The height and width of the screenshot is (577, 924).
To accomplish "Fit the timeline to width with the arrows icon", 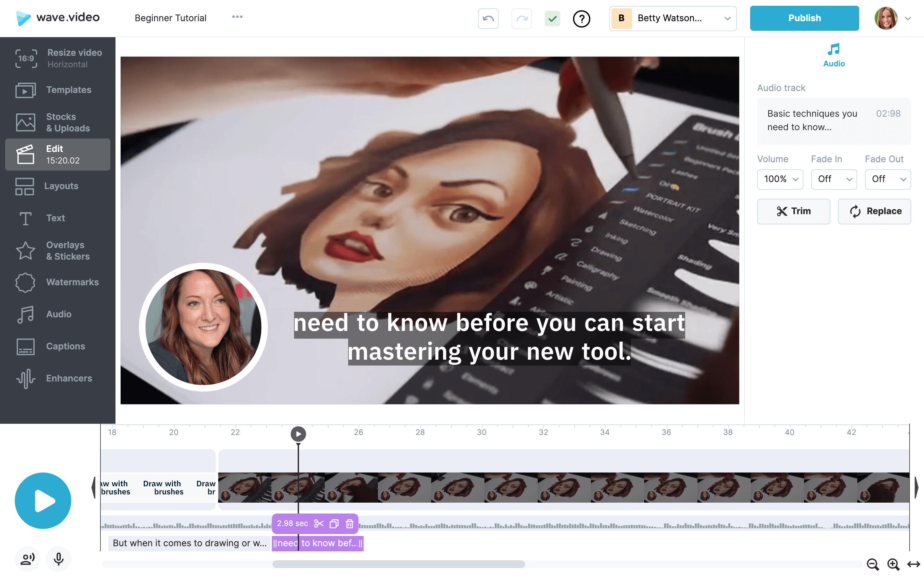I will tap(914, 564).
